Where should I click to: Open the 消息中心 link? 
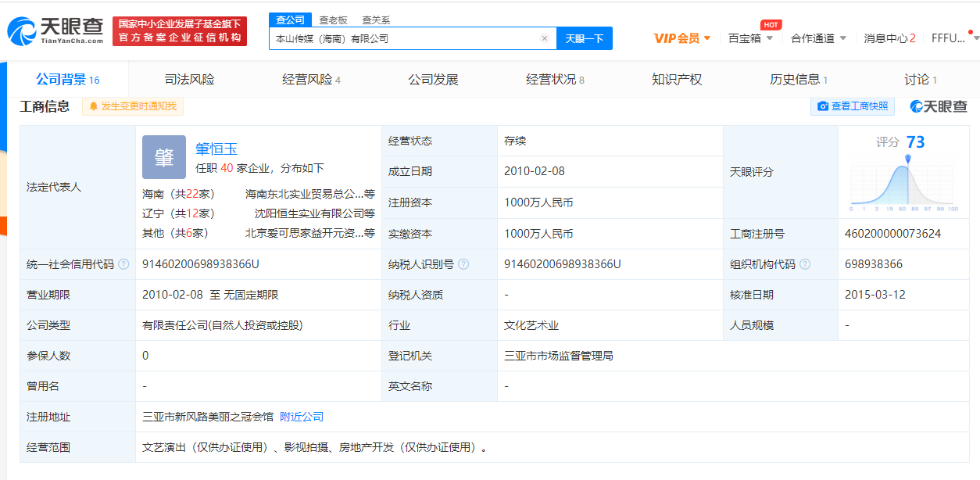coord(889,38)
